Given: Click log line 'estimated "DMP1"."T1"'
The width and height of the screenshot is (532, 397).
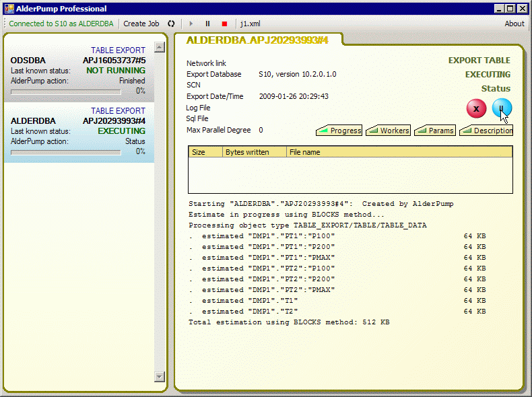Looking at the screenshot, I should click(250, 301).
